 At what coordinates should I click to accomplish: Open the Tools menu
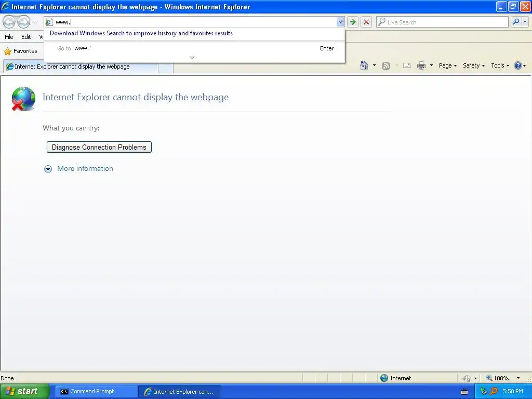click(500, 65)
